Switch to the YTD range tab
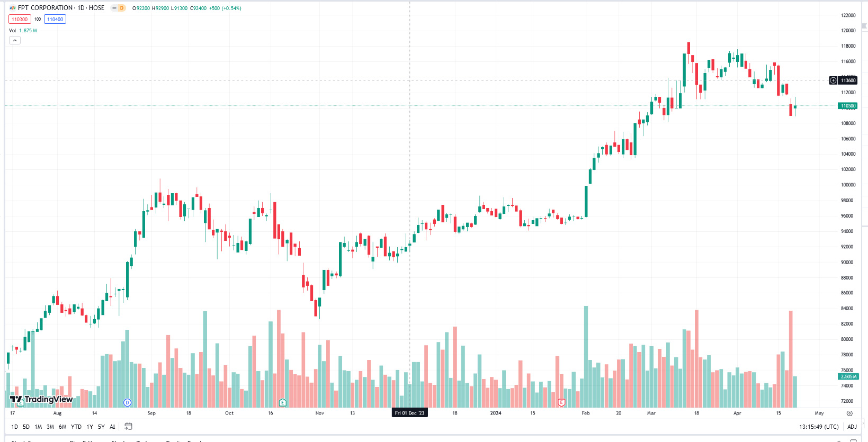Screen dimensions: 868x442 point(76,426)
